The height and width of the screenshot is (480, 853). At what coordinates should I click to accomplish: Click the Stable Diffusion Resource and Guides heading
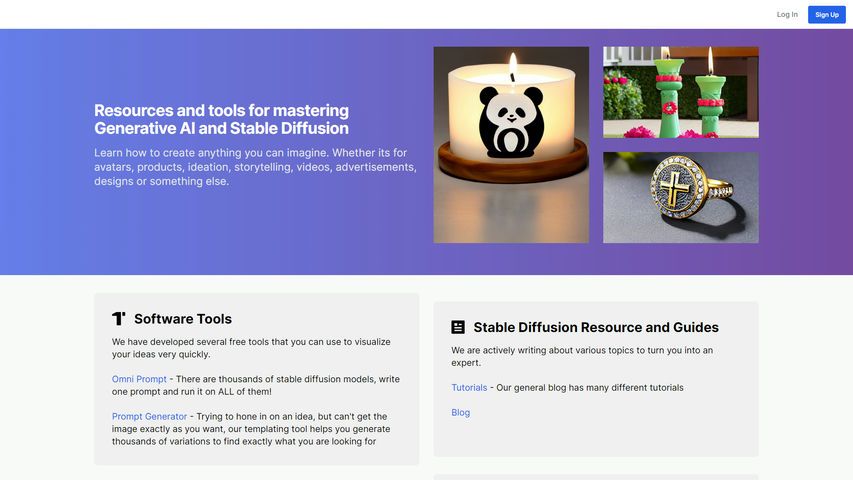(596, 327)
